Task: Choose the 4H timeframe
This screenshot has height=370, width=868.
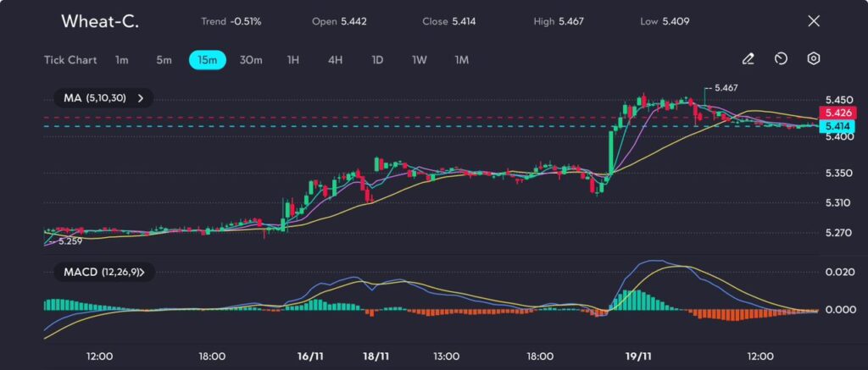Action: point(336,60)
